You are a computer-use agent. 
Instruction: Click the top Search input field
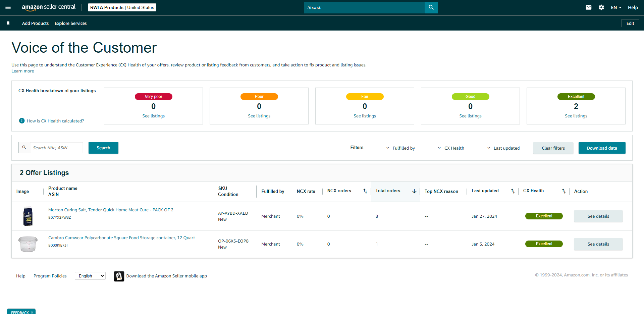coord(364,7)
